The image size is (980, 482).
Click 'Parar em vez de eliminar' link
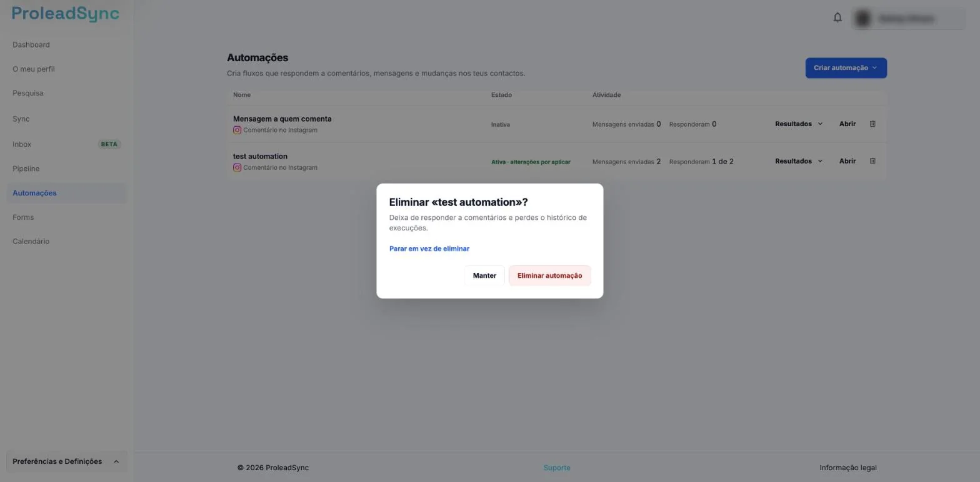[429, 248]
